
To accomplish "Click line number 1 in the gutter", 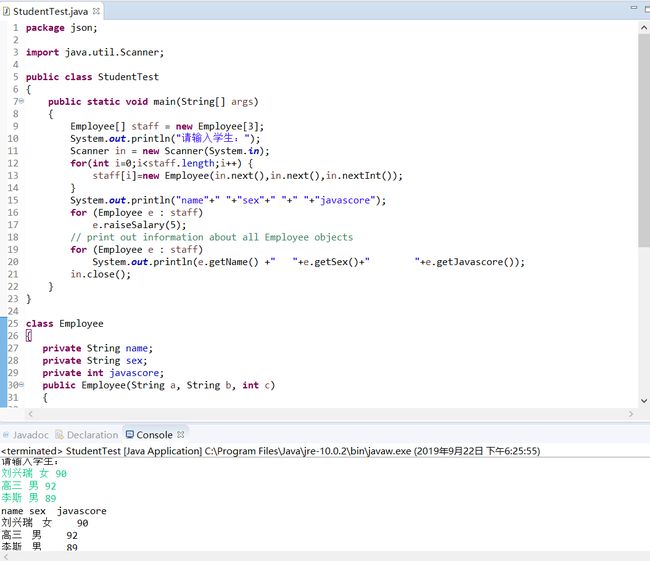I will [x=15, y=28].
